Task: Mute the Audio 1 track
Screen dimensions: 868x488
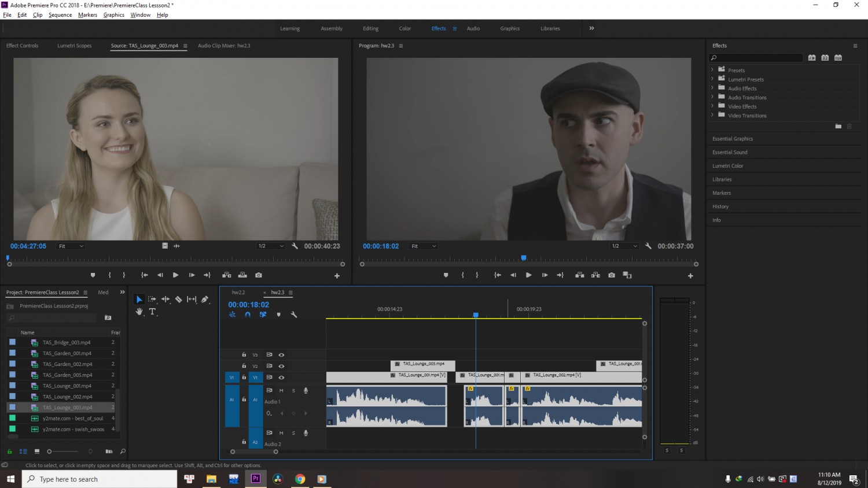Action: (281, 391)
